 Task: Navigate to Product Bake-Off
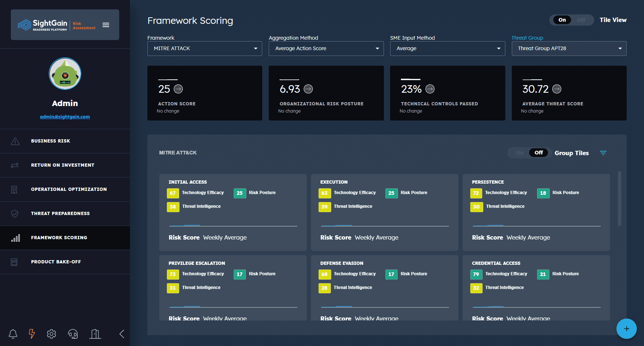pos(65,262)
